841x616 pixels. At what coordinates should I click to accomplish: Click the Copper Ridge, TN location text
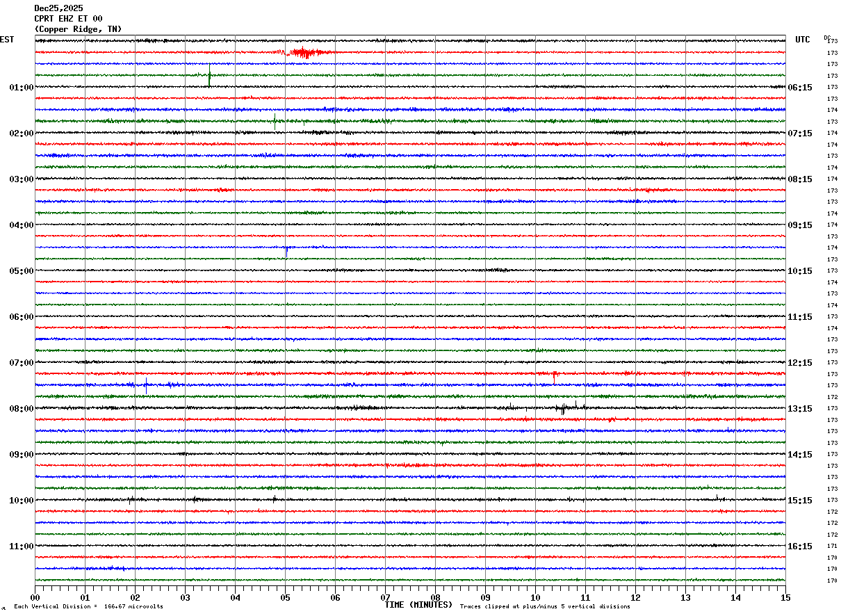tap(78, 29)
